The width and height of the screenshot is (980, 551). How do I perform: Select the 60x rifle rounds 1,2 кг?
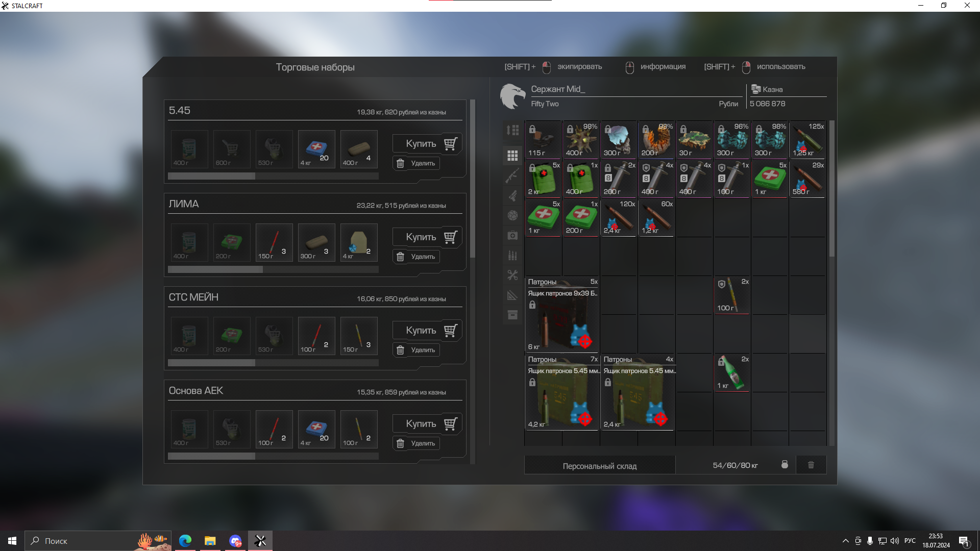click(656, 217)
